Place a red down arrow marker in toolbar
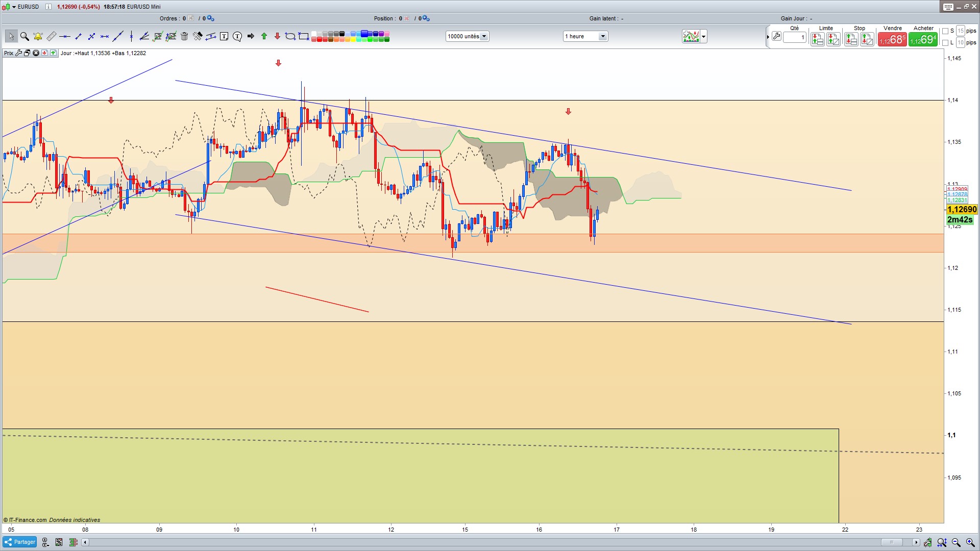Screen dimensions: 980x551 point(277,36)
